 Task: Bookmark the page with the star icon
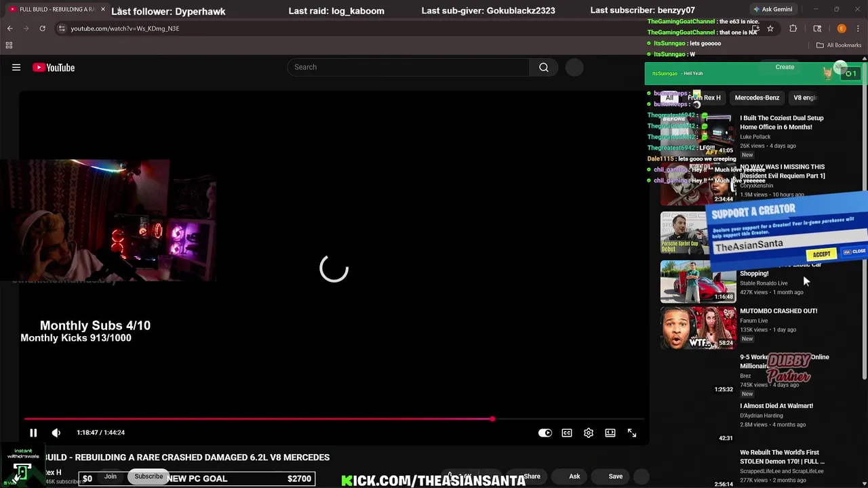770,28
